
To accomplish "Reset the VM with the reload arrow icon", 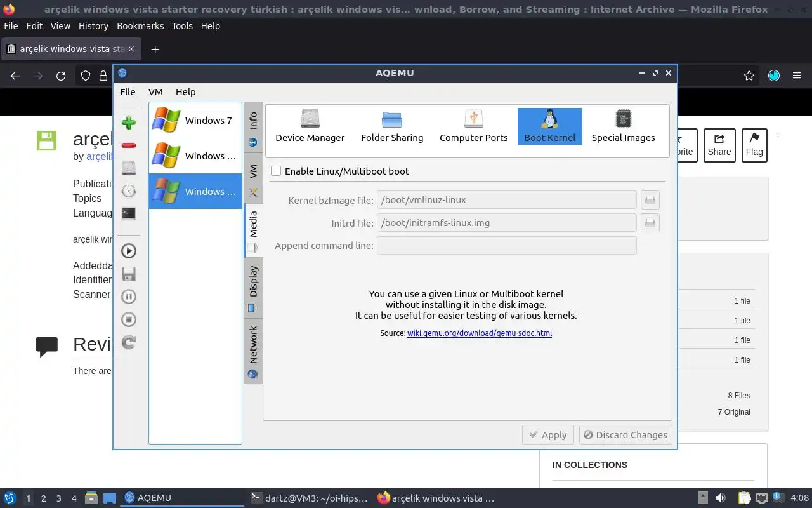I will click(129, 342).
